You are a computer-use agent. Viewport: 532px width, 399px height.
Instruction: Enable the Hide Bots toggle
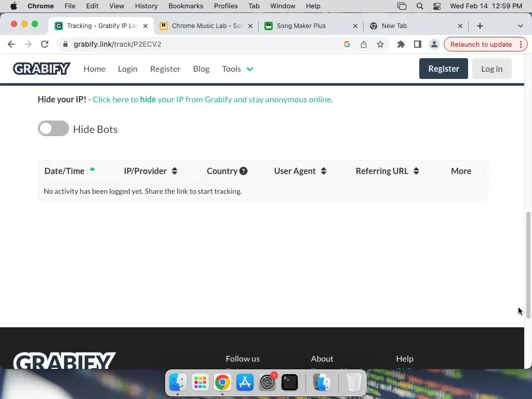(x=54, y=129)
